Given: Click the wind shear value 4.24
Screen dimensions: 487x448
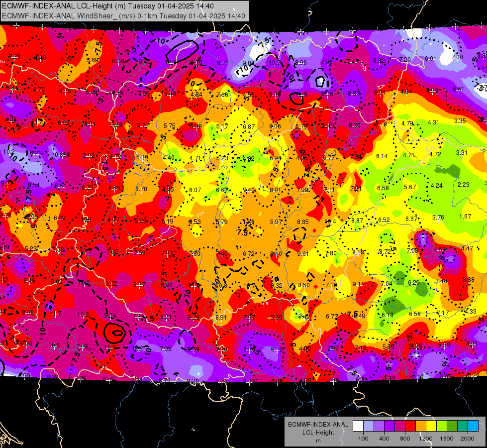Looking at the screenshot, I should 436,186.
